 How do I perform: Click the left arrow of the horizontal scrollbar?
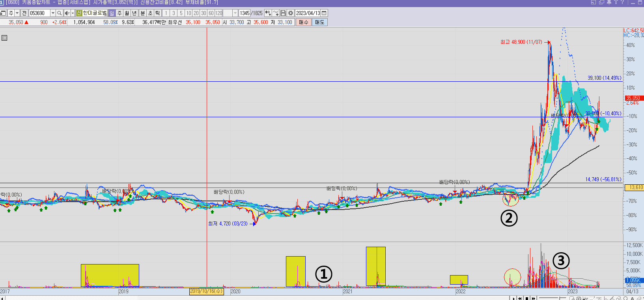click(3, 298)
